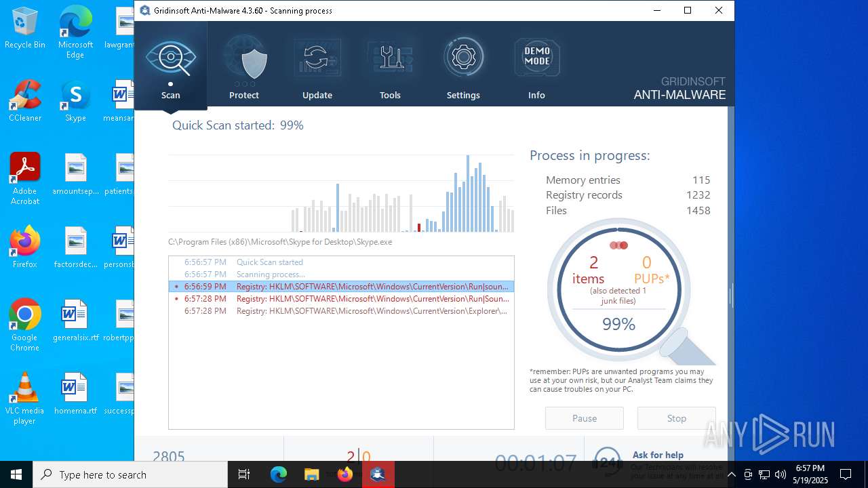Click the Update tab label

pyautogui.click(x=317, y=96)
